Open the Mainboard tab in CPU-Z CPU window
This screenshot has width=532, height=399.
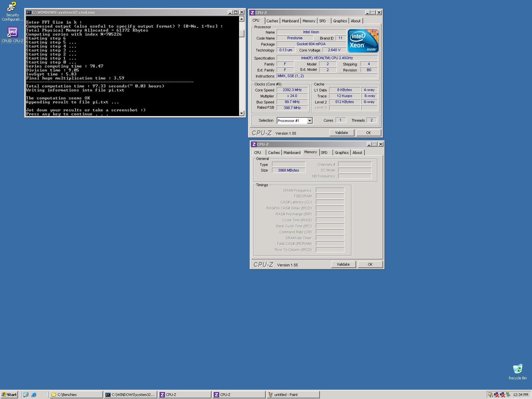290,21
